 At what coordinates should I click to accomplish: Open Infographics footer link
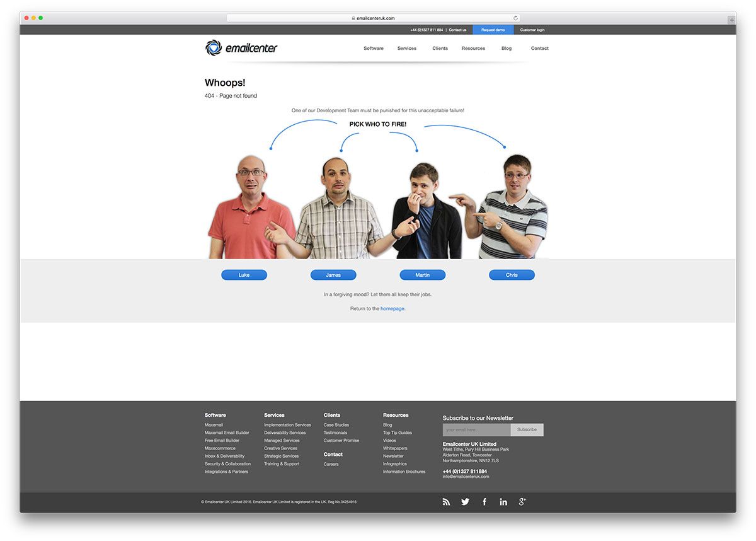click(395, 464)
